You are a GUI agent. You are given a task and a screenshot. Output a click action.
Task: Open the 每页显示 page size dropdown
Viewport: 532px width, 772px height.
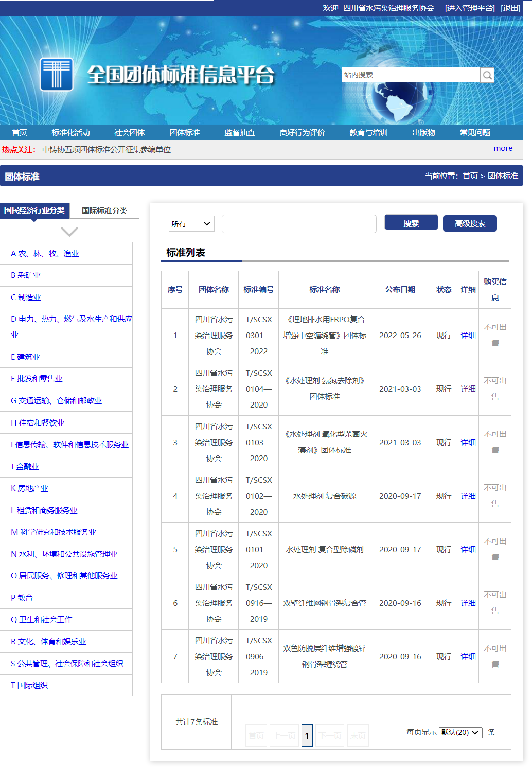tap(460, 732)
